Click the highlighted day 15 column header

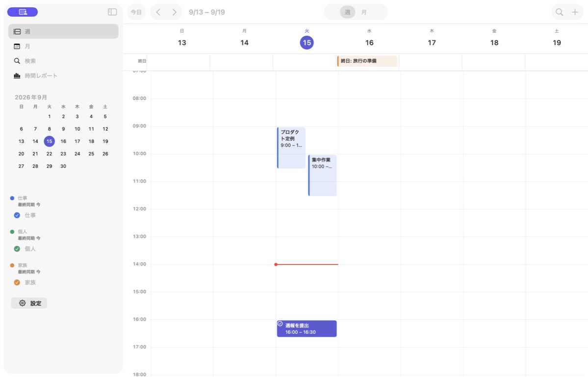(x=307, y=42)
